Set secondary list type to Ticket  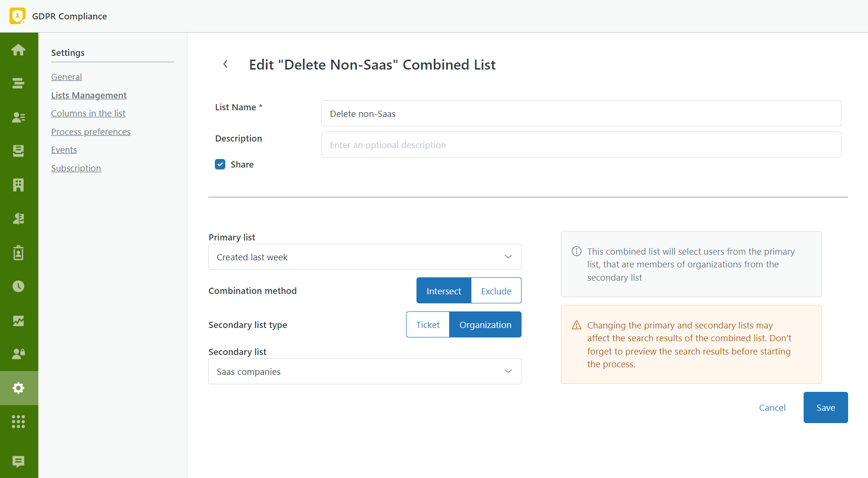pyautogui.click(x=427, y=325)
